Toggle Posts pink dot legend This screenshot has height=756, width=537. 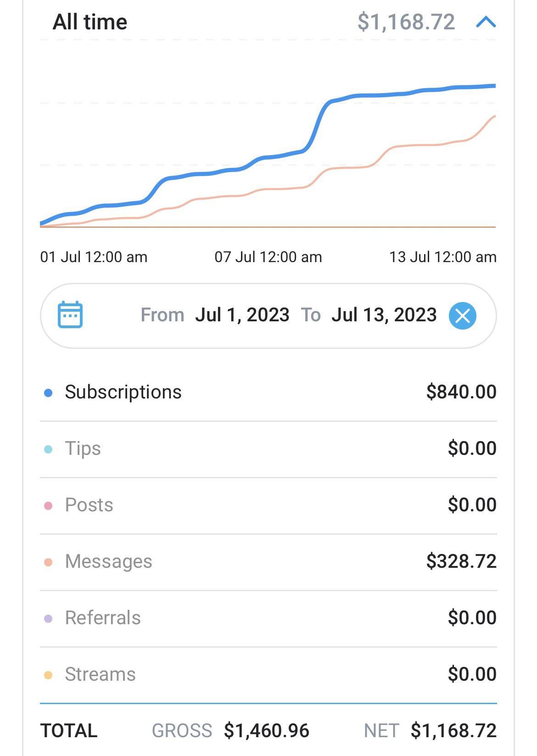coord(48,506)
